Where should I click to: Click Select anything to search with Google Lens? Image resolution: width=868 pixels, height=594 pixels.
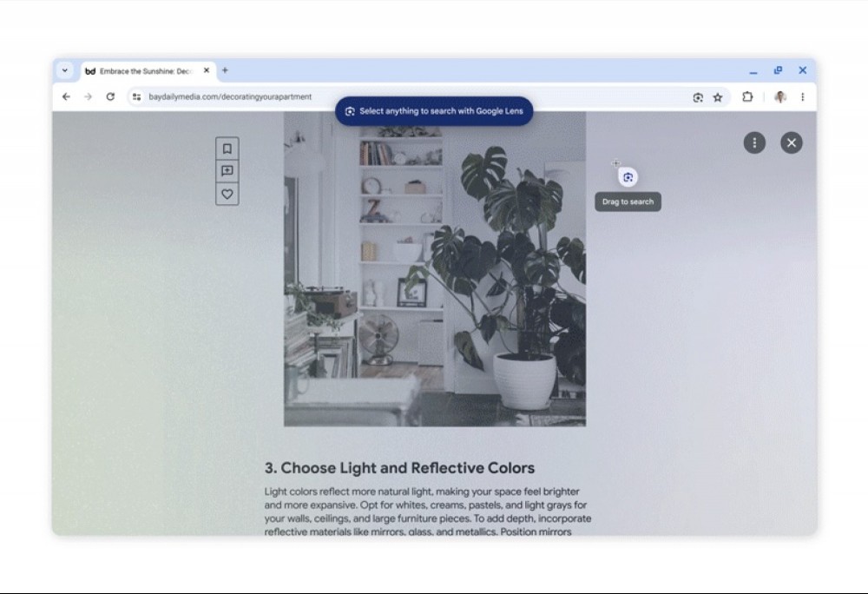434,111
